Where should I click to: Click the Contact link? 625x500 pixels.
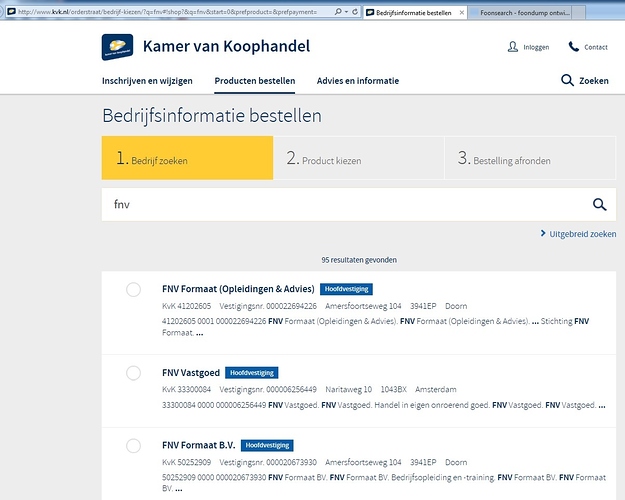(596, 47)
